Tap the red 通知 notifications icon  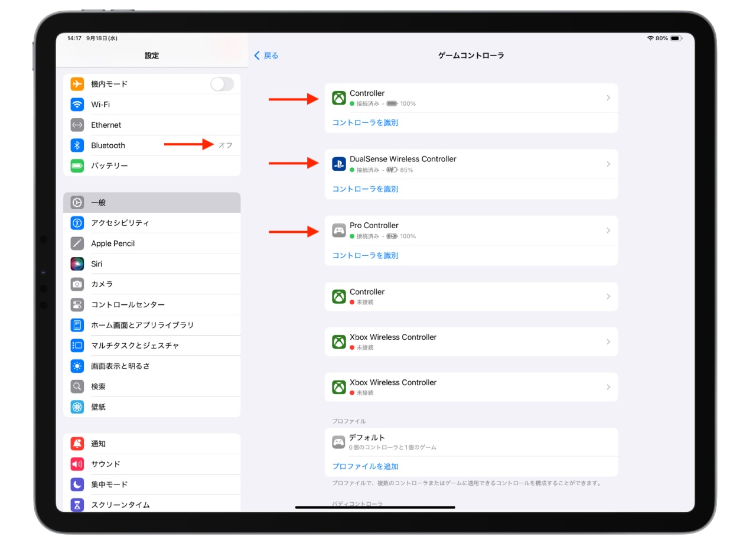(77, 444)
